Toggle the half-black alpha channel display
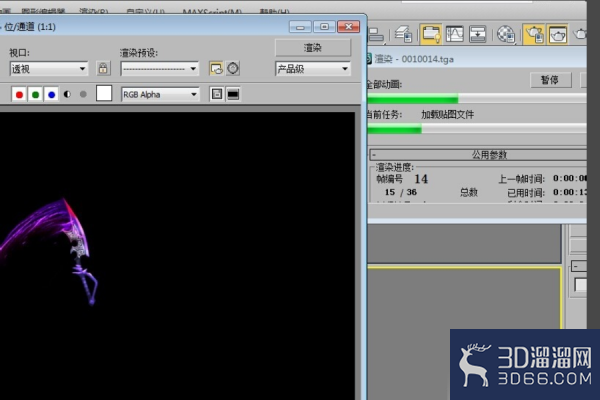 click(x=67, y=94)
